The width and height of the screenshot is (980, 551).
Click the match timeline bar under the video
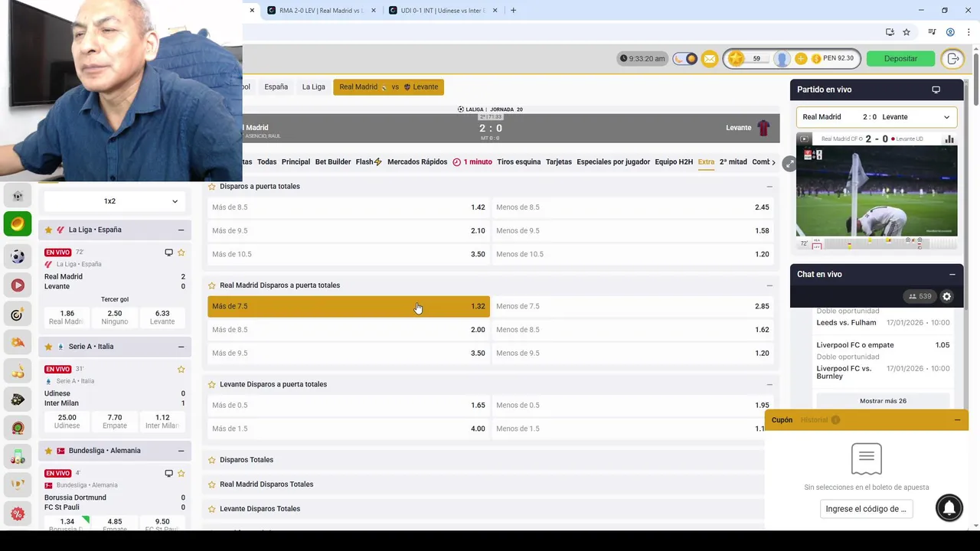877,243
